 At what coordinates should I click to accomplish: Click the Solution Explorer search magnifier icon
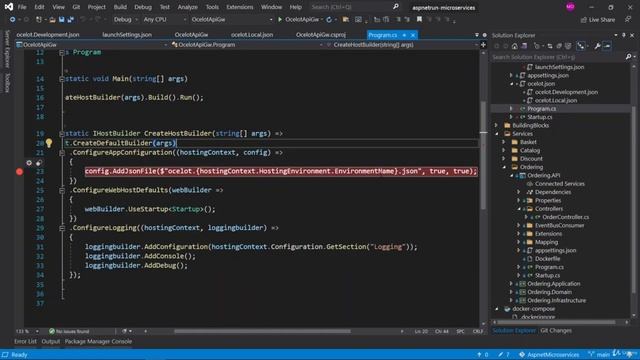click(628, 57)
